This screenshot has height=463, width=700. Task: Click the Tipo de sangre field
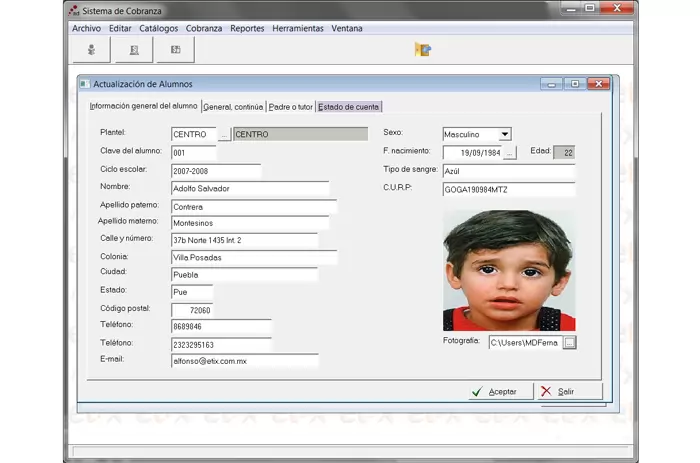click(x=509, y=171)
